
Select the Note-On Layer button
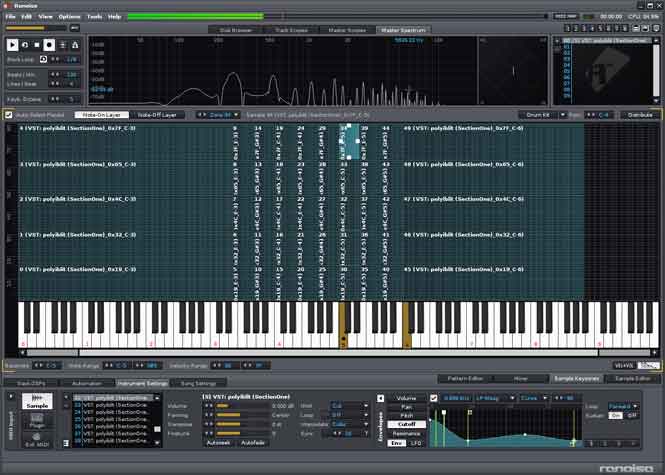pyautogui.click(x=101, y=115)
